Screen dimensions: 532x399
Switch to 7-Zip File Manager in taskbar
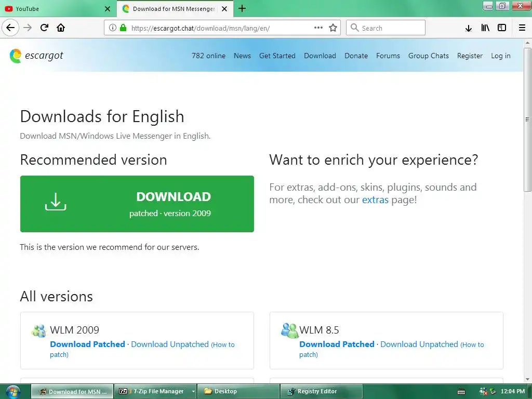tap(153, 392)
